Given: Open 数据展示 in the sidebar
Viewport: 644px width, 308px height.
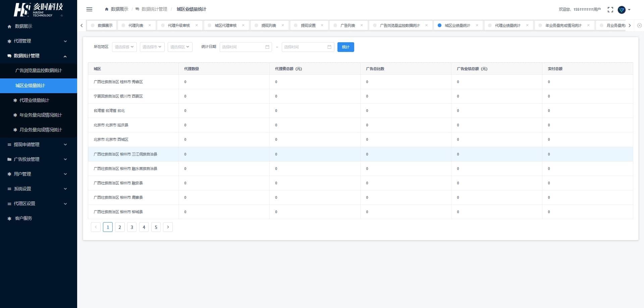Looking at the screenshot, I should [39, 26].
